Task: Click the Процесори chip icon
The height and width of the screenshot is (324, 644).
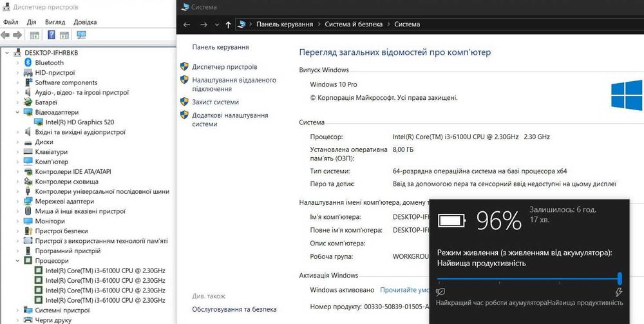Action: 28,261
